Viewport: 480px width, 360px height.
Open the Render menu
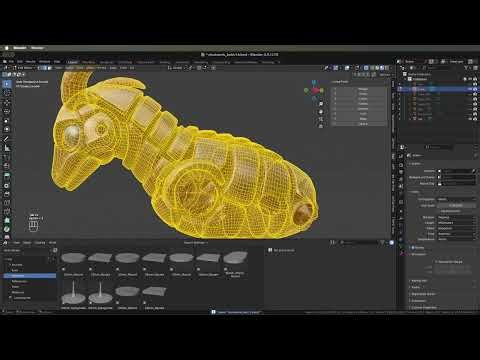[31, 62]
